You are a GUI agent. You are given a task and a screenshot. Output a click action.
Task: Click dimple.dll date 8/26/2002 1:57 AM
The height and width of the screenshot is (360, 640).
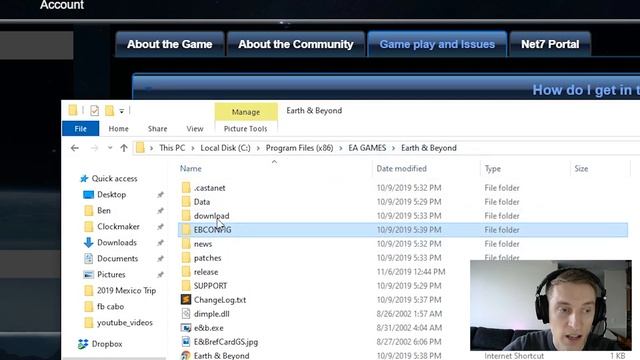tap(409, 313)
